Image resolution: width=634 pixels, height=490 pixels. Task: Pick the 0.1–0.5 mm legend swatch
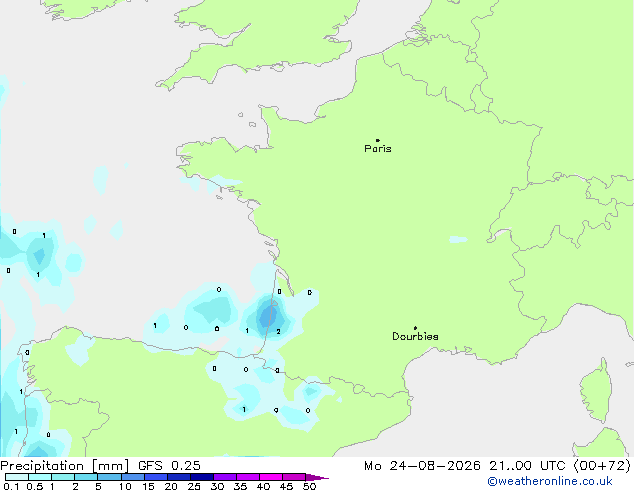[17, 477]
